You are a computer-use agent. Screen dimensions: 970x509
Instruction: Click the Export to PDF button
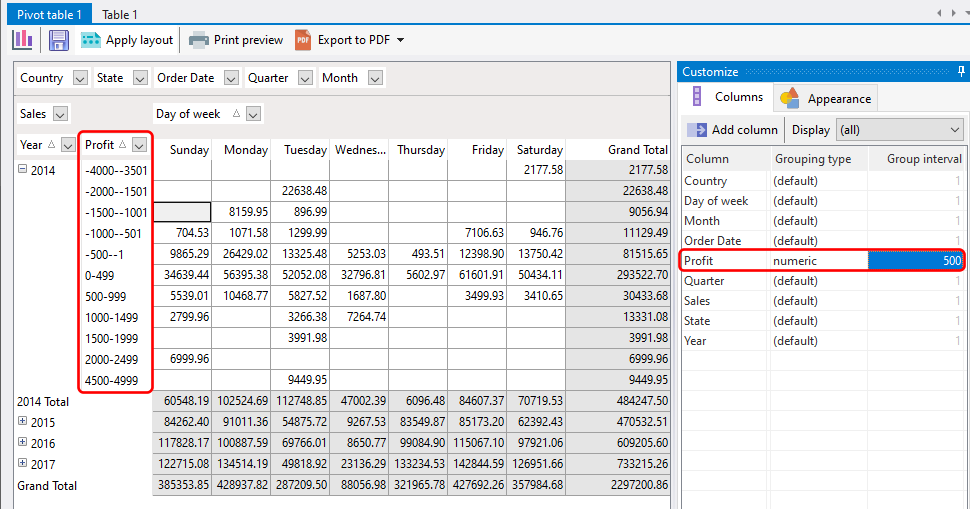(342, 40)
